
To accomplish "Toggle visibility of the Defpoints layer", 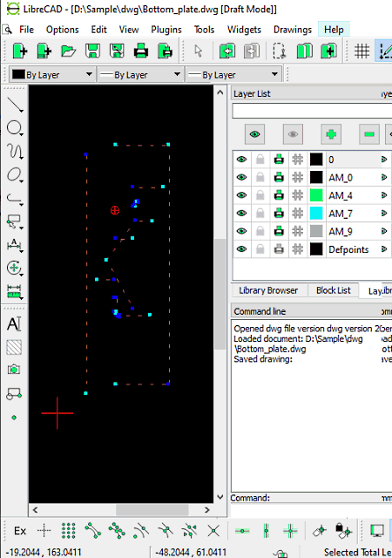I will coord(242,249).
